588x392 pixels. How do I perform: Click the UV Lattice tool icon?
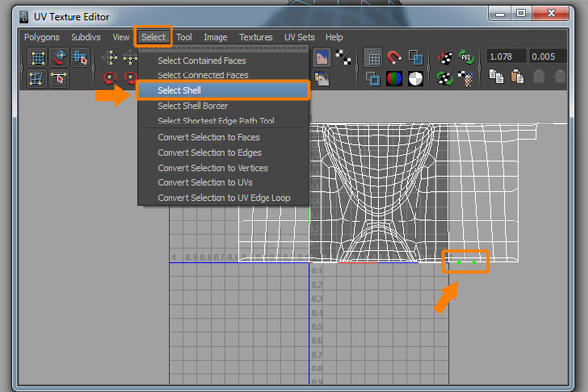point(37,58)
